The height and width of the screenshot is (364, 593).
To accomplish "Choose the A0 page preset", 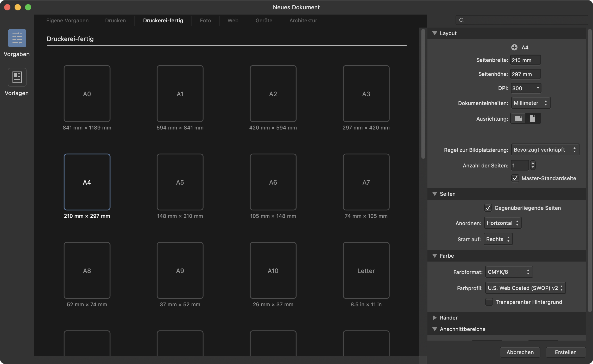I will pyautogui.click(x=87, y=94).
